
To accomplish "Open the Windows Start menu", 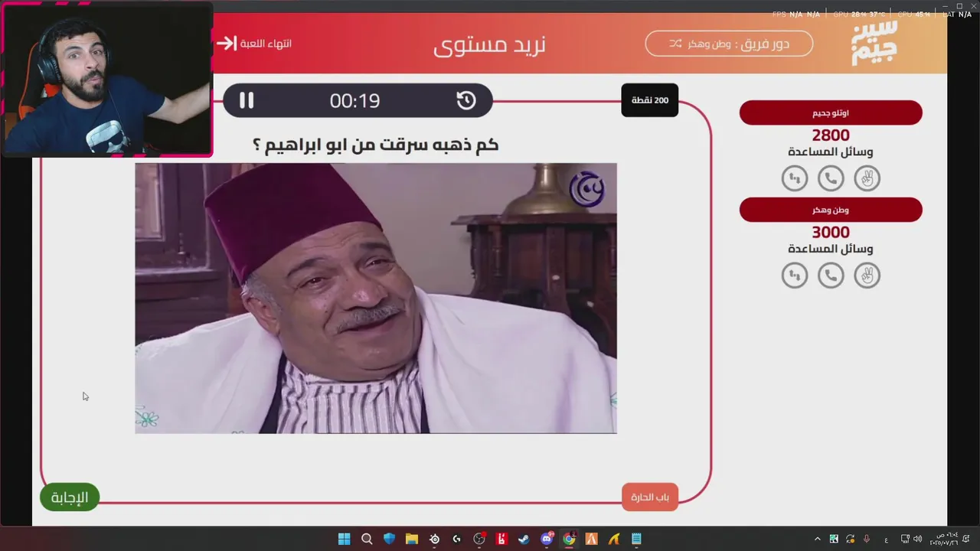I will (344, 539).
